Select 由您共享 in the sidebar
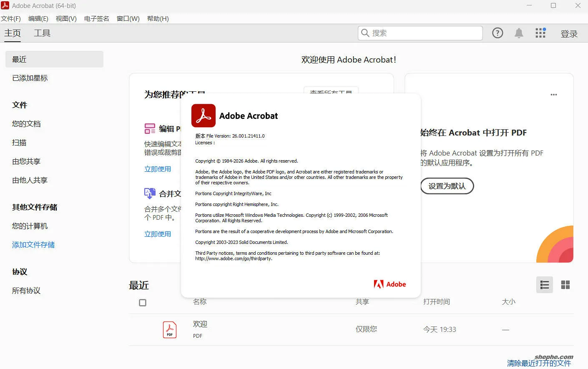The height and width of the screenshot is (369, 588). [x=26, y=161]
